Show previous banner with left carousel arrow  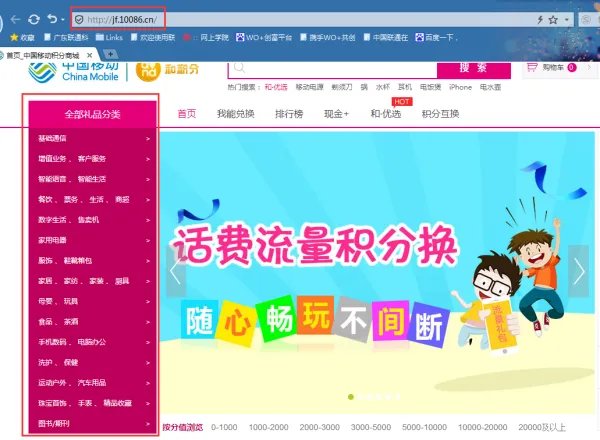pos(176,271)
